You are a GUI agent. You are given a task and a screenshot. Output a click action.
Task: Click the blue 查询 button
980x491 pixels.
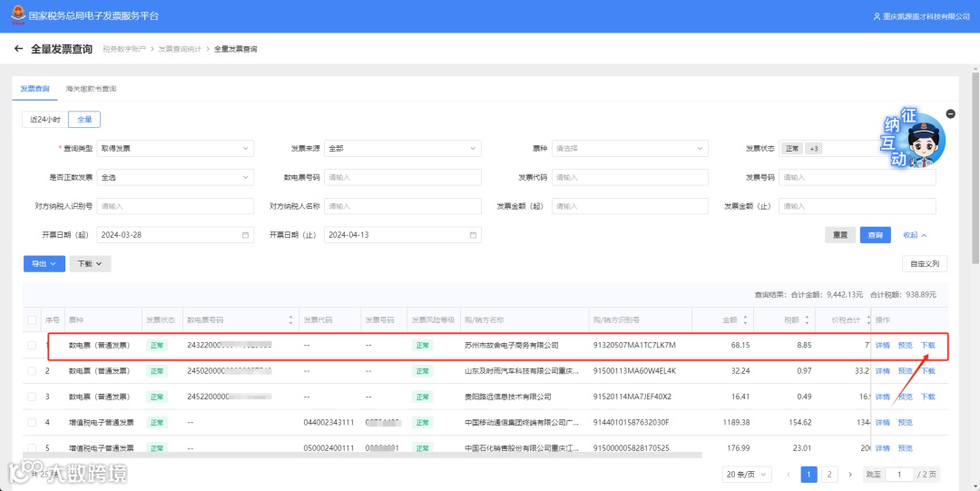(875, 235)
